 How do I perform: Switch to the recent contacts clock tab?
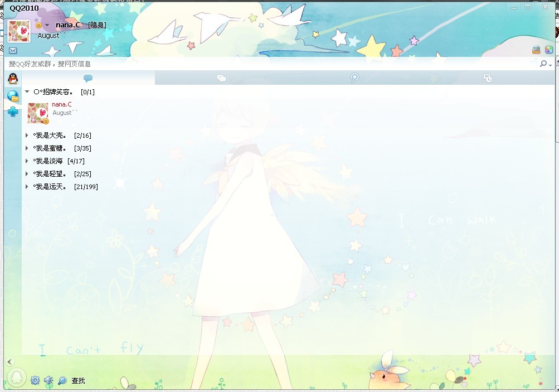coord(488,78)
